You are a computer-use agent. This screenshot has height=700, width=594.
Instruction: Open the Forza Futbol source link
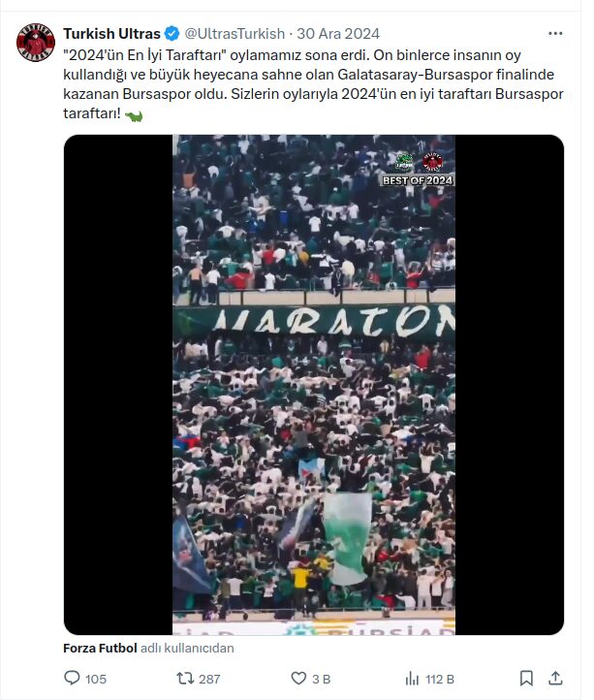pyautogui.click(x=100, y=648)
